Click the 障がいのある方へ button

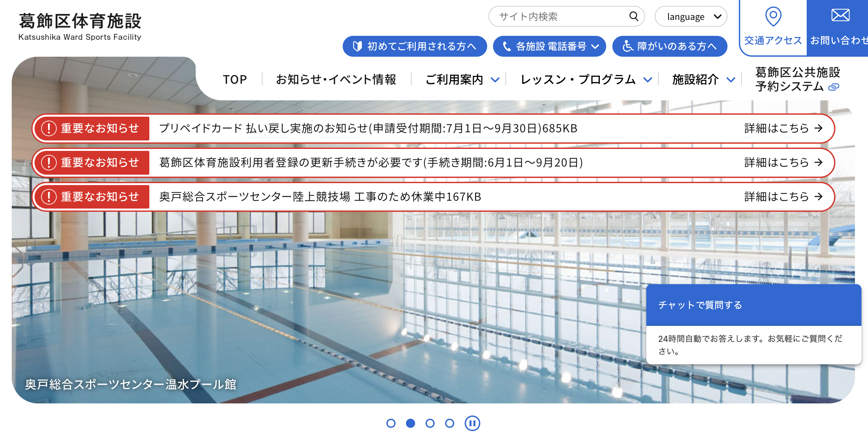(669, 46)
